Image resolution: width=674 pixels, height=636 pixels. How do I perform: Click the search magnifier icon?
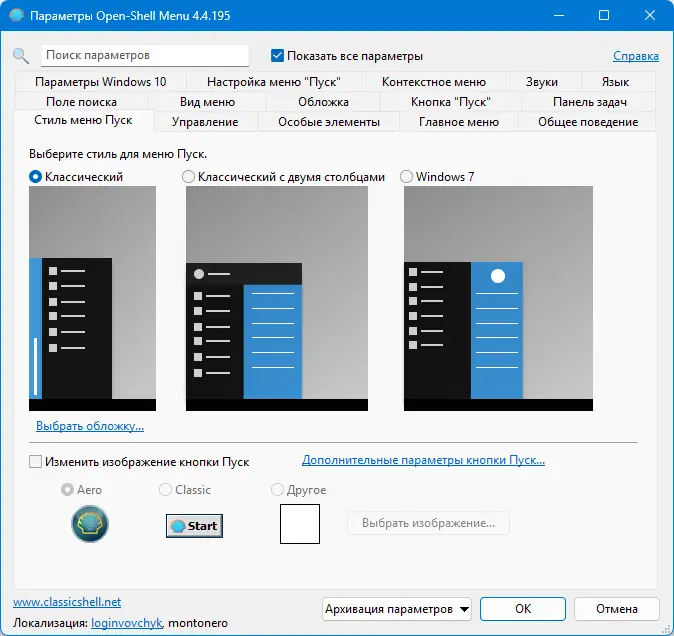(21, 56)
